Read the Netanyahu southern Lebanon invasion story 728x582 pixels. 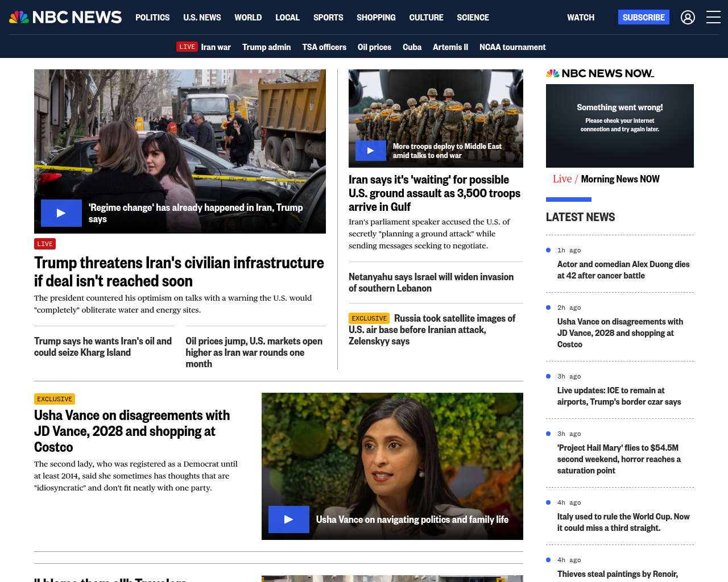tap(431, 282)
